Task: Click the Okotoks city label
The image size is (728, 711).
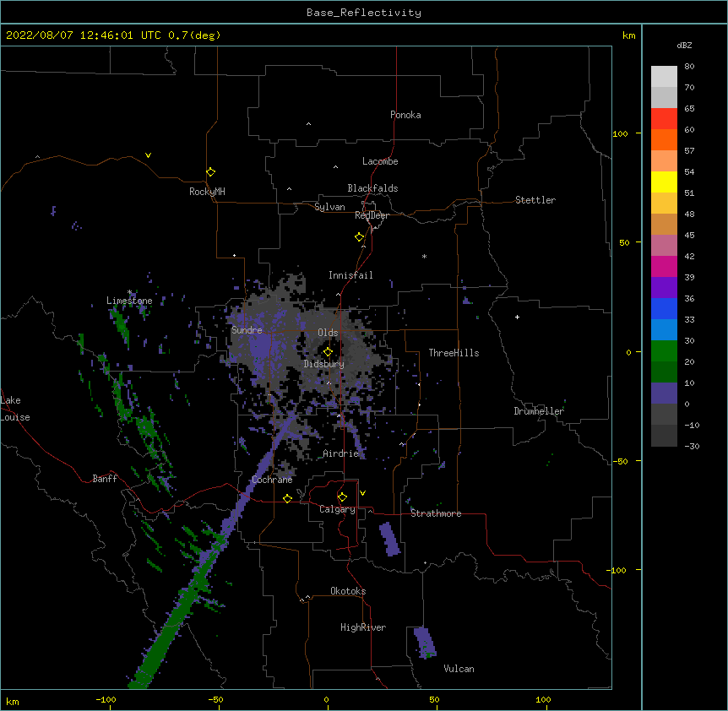Action: 348,591
